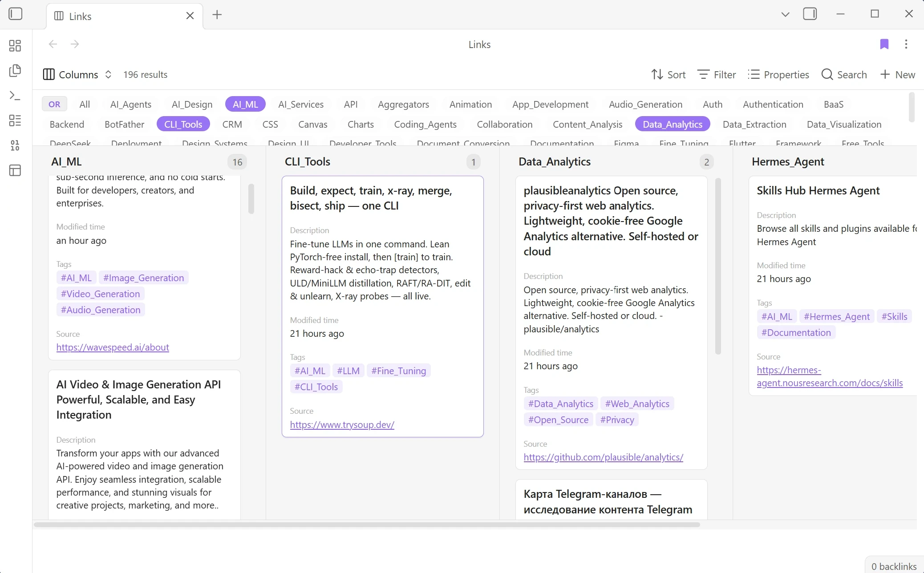Click the horizontal scrollbar at bottom

pos(367,525)
